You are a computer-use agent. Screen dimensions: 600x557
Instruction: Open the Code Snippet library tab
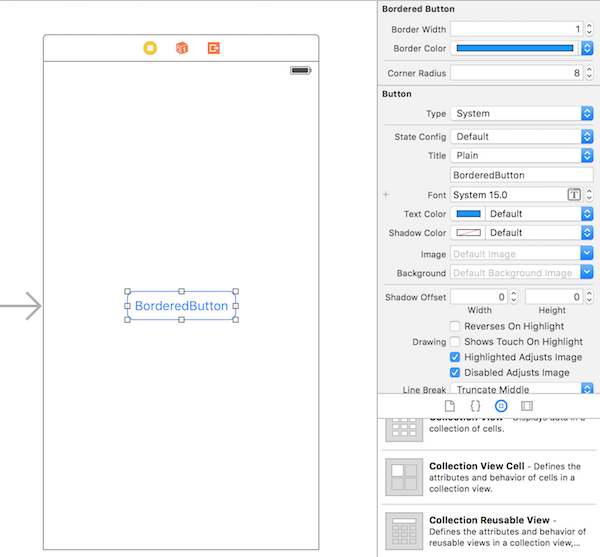(475, 406)
